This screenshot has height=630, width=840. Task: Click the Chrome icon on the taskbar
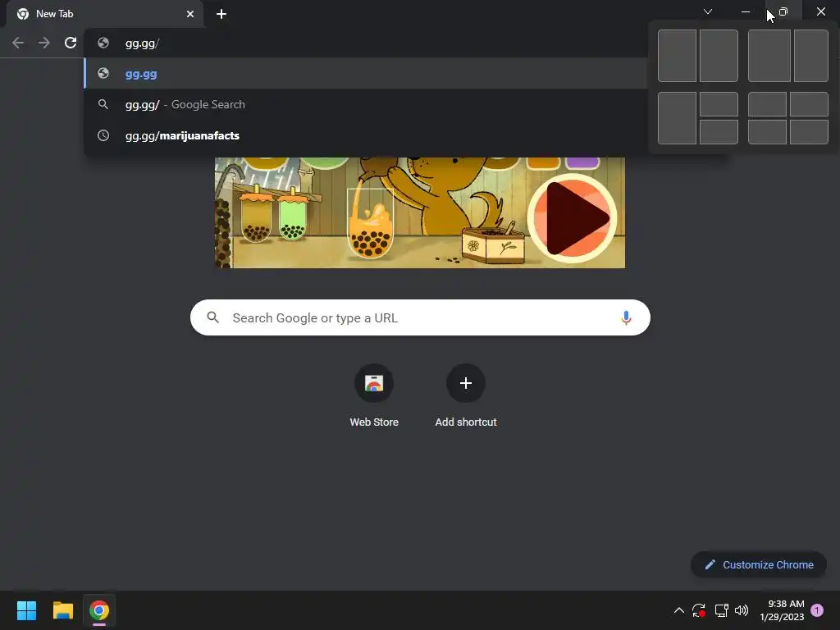click(x=99, y=610)
